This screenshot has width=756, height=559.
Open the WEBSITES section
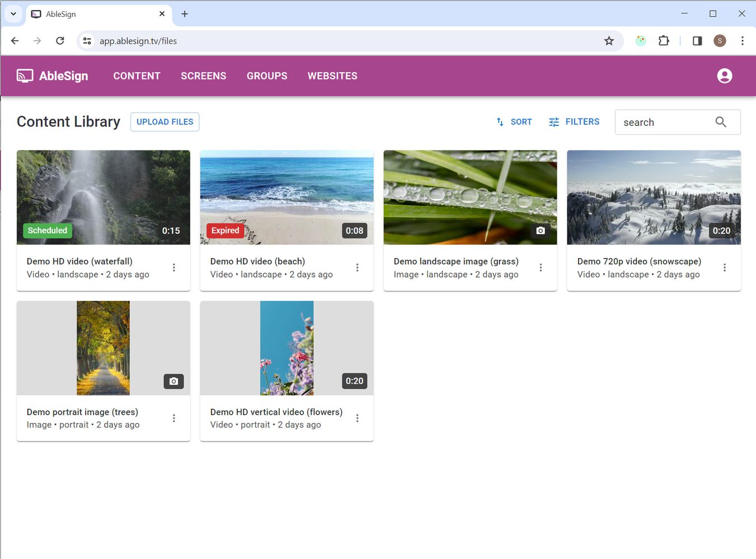(x=332, y=76)
